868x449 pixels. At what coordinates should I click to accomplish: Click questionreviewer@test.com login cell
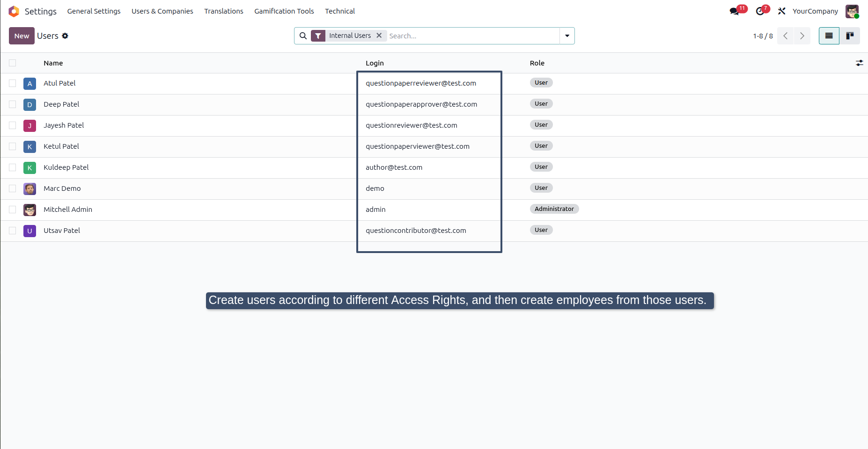click(x=412, y=125)
